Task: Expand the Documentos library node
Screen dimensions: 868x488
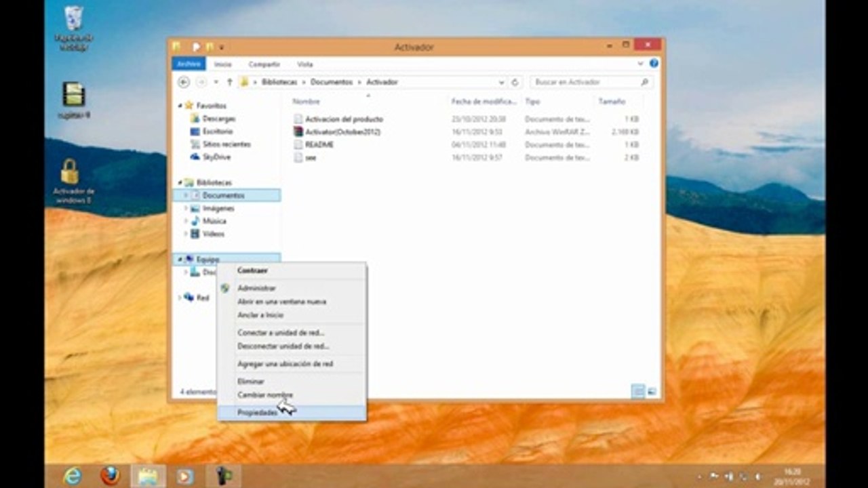Action: pyautogui.click(x=186, y=195)
